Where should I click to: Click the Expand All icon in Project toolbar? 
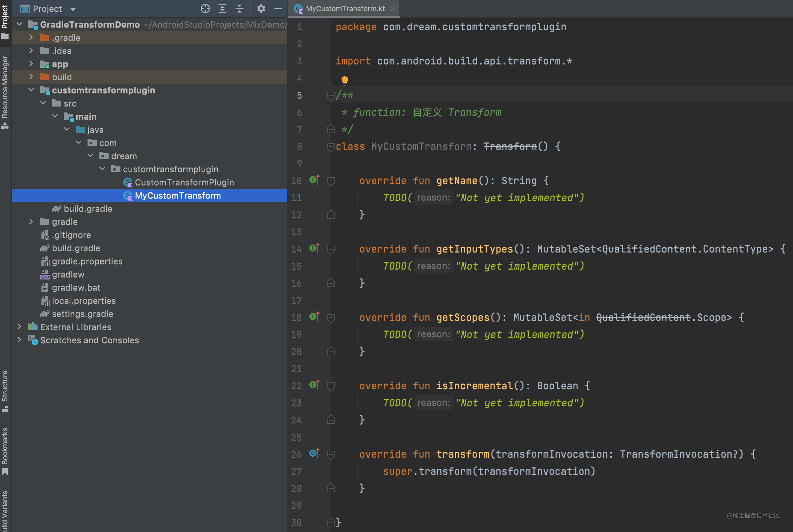[223, 9]
